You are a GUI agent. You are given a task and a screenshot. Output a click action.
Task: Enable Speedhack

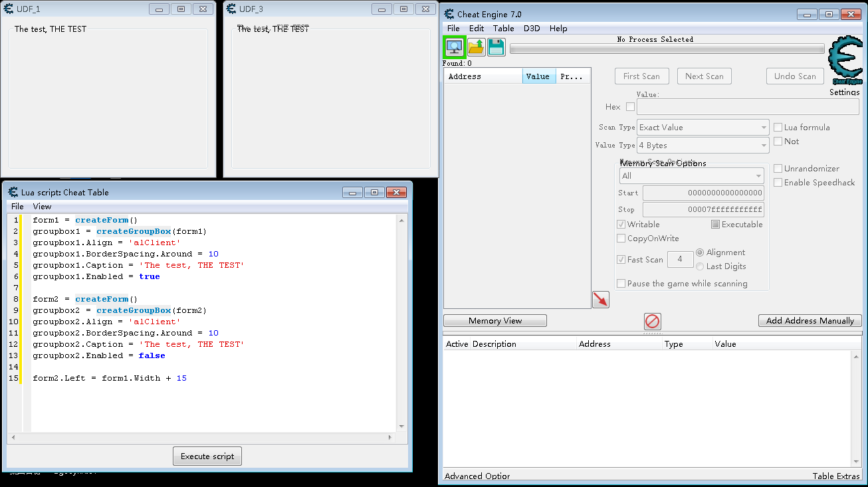pos(778,182)
